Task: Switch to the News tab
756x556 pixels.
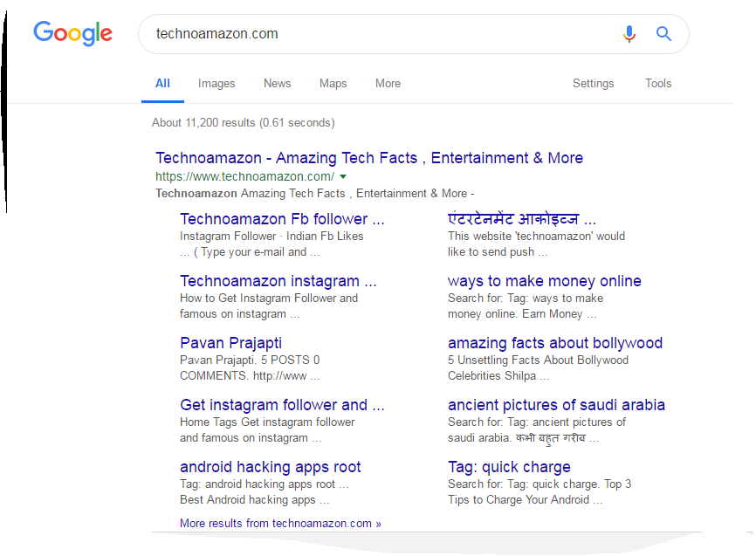Action: [x=278, y=84]
